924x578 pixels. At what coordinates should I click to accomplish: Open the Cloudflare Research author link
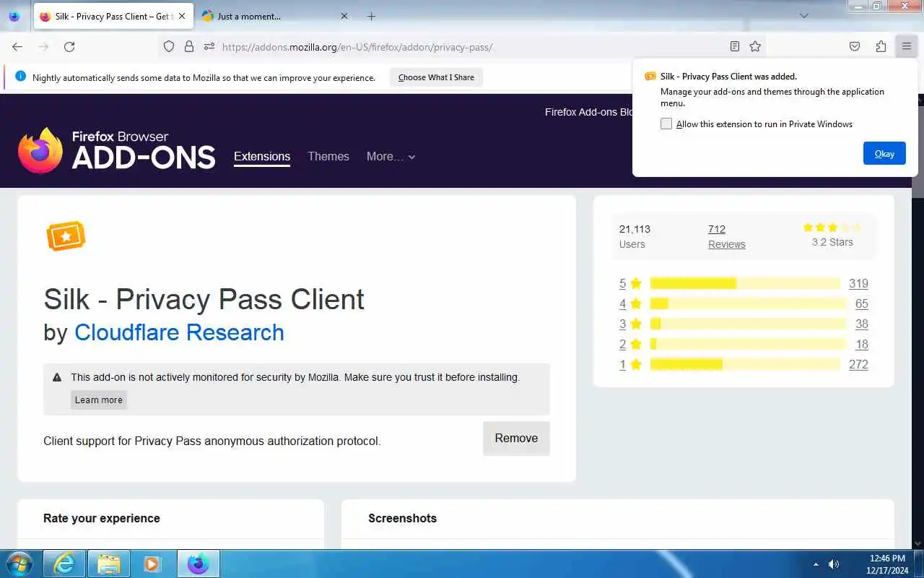point(179,332)
